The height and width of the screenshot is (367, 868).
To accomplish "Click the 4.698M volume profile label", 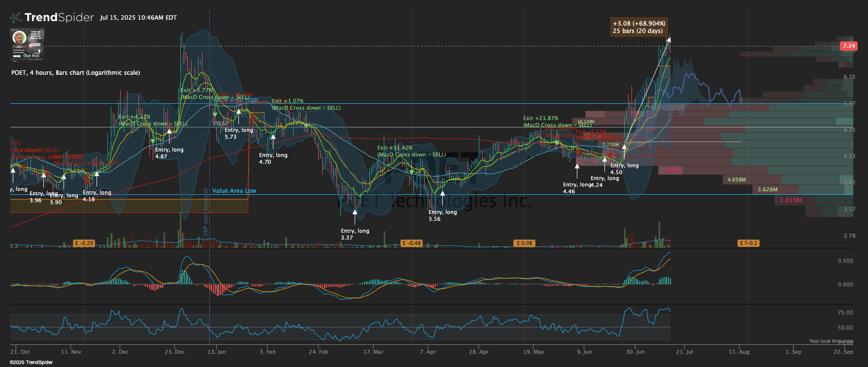I will (x=736, y=180).
